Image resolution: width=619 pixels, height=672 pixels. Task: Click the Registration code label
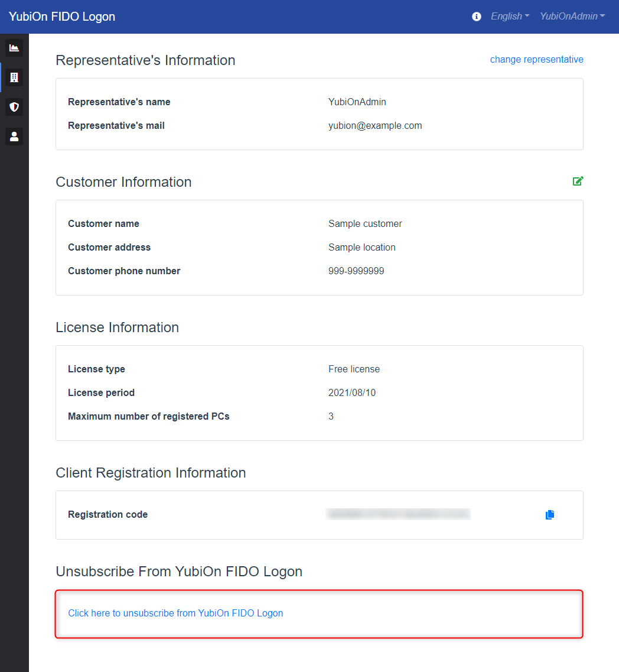[108, 514]
